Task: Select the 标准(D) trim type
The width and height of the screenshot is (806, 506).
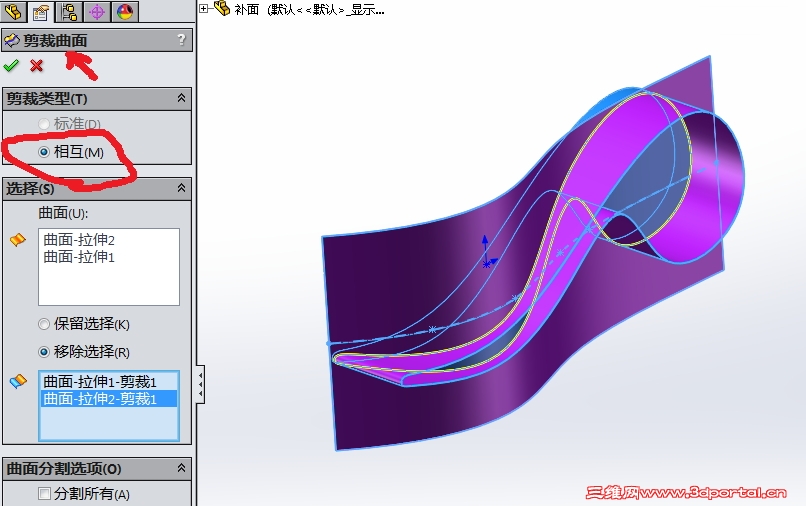Action: pyautogui.click(x=44, y=124)
